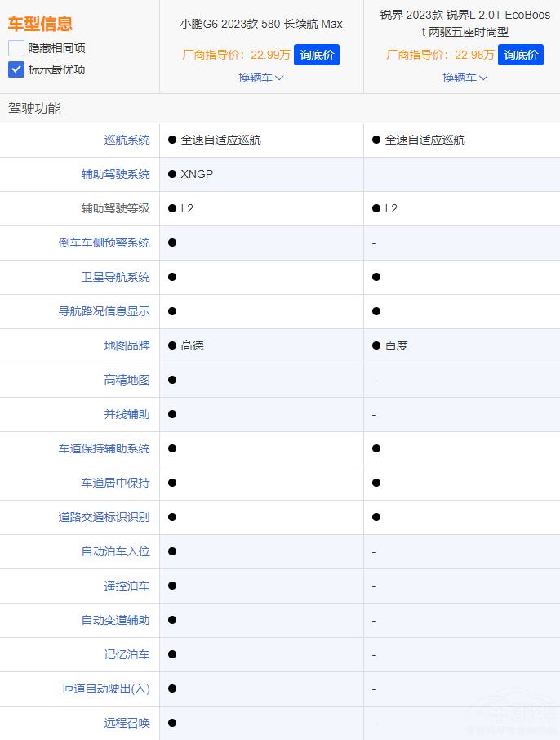Click the 驾驶功能 section header

[x=34, y=108]
